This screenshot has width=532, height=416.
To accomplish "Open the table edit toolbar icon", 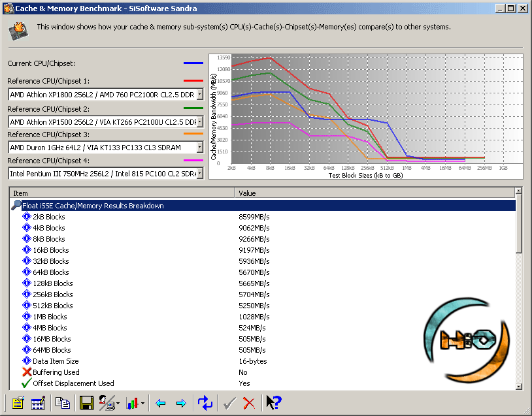I will pyautogui.click(x=38, y=403).
